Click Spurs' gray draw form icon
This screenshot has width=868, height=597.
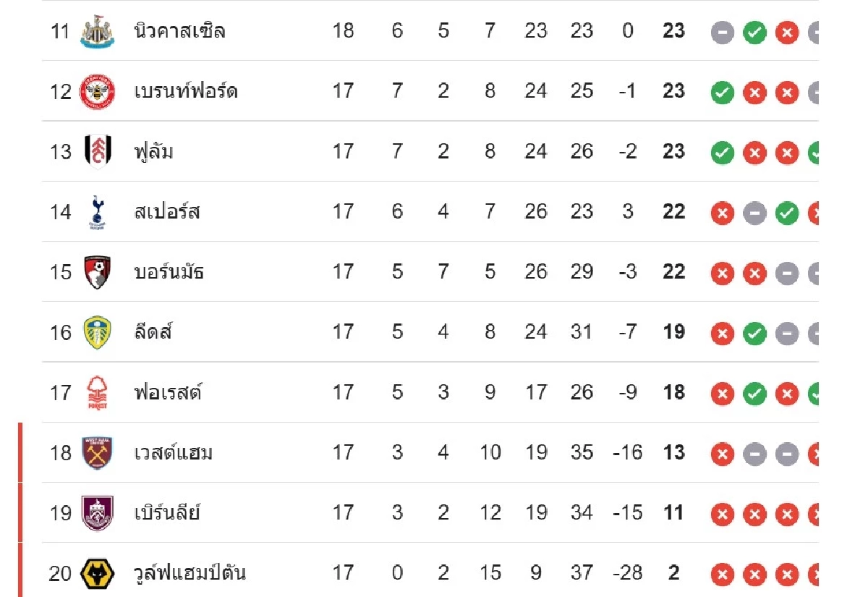pyautogui.click(x=754, y=213)
